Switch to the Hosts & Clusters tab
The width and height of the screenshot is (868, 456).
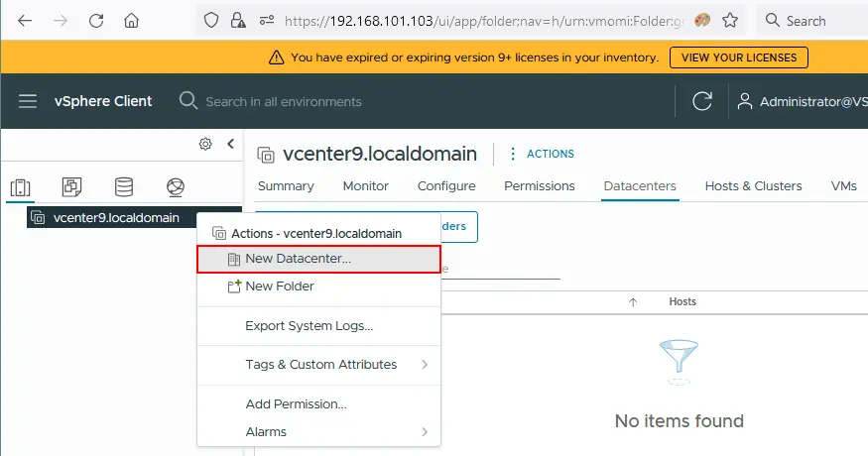[753, 186]
